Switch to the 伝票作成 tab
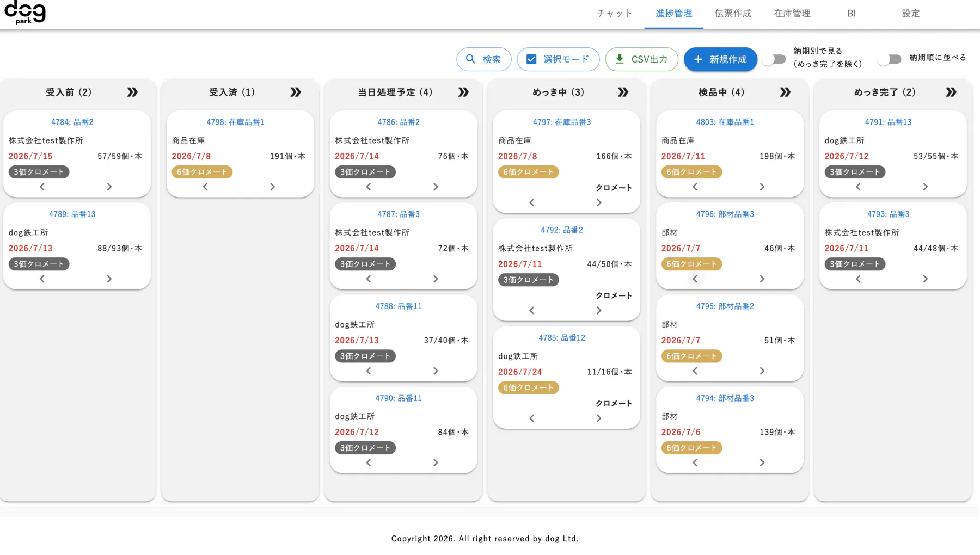The width and height of the screenshot is (980, 555). point(733,14)
